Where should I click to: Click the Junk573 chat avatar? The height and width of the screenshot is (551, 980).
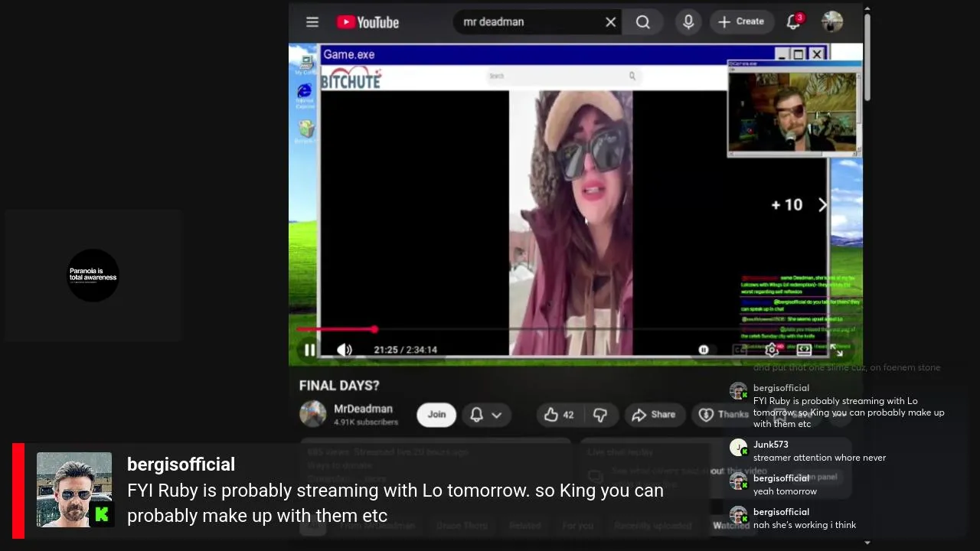738,448
